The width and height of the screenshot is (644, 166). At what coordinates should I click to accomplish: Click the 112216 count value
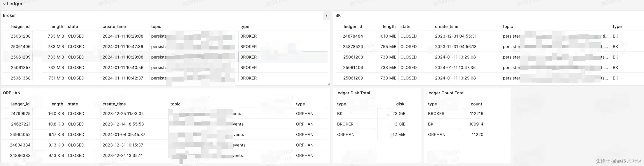pyautogui.click(x=476, y=114)
